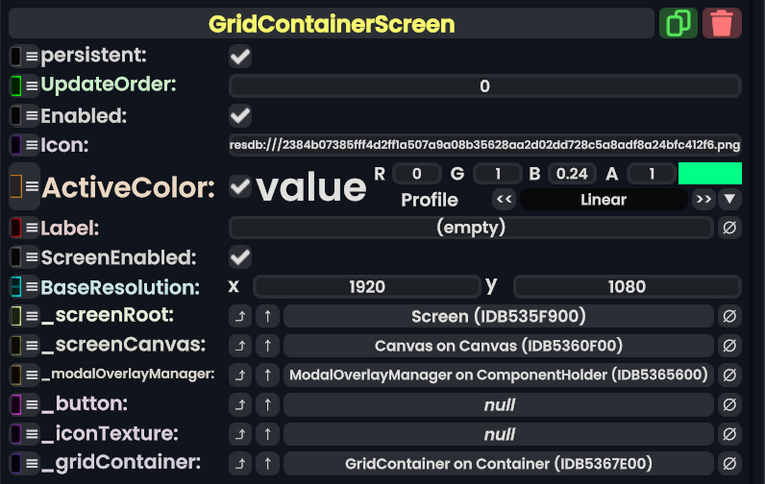Click ModalOverlayManager on ComponentHolder reference field

[498, 375]
